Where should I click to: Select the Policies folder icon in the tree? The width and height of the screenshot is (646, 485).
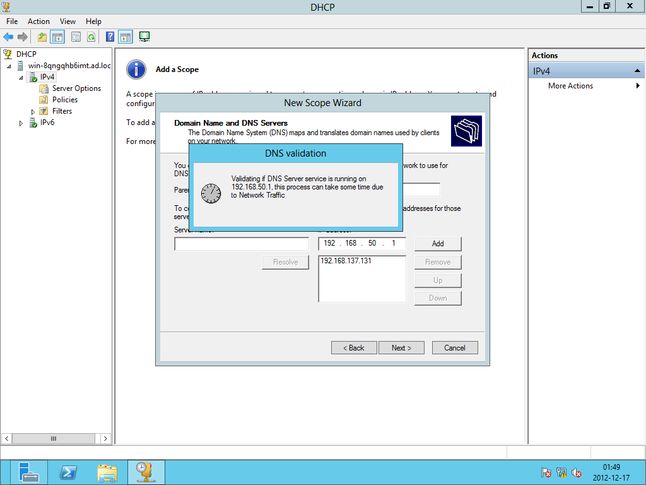tap(44, 100)
